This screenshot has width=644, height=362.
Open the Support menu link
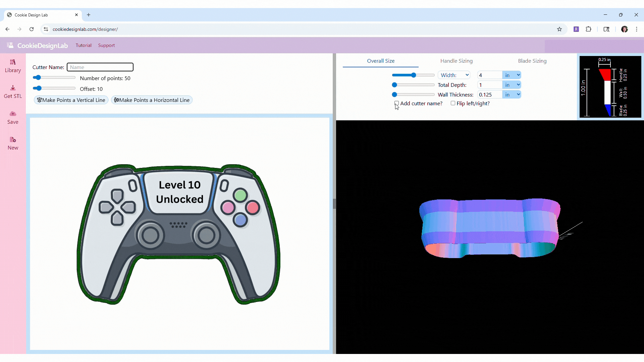pos(106,45)
